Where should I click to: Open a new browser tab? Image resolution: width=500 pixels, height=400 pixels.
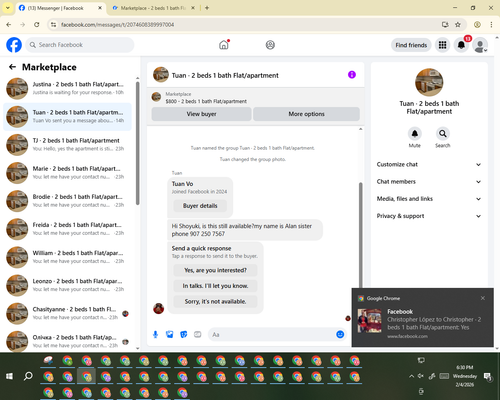(x=207, y=8)
